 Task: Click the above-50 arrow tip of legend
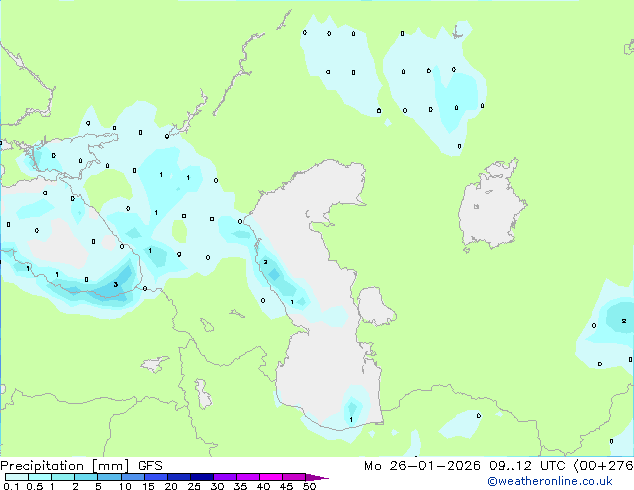(317, 477)
